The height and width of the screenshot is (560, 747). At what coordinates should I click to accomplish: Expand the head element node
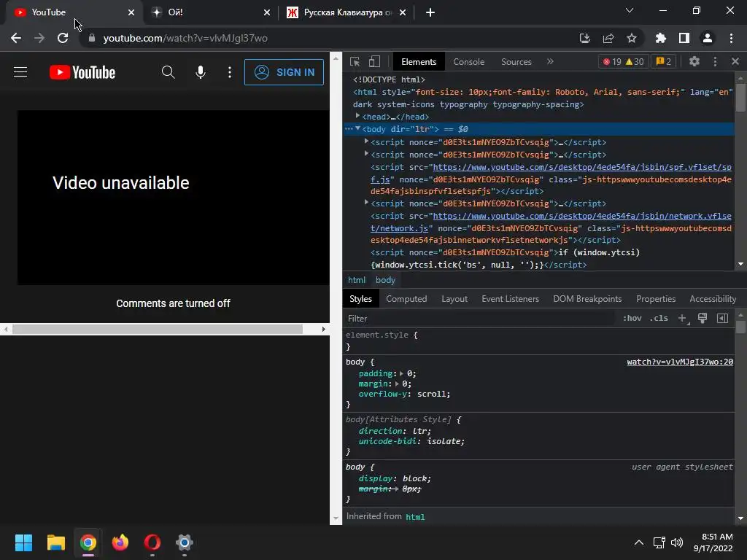tap(357, 116)
